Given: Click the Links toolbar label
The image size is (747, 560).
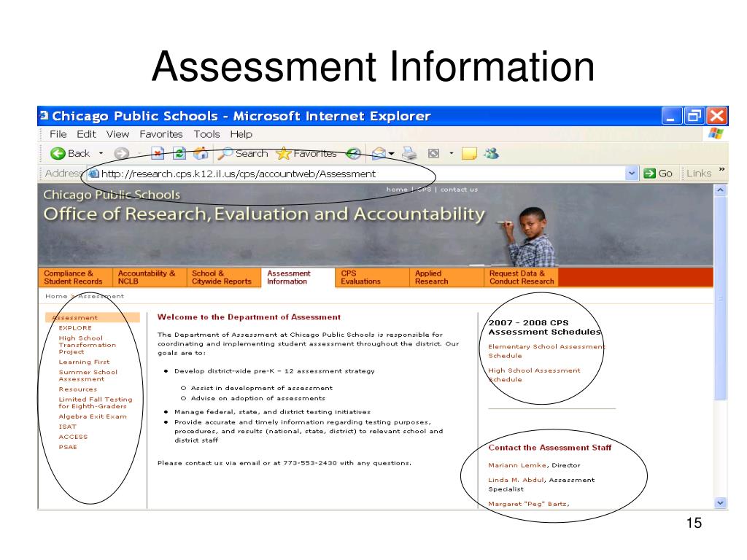Looking at the screenshot, I should click(699, 174).
